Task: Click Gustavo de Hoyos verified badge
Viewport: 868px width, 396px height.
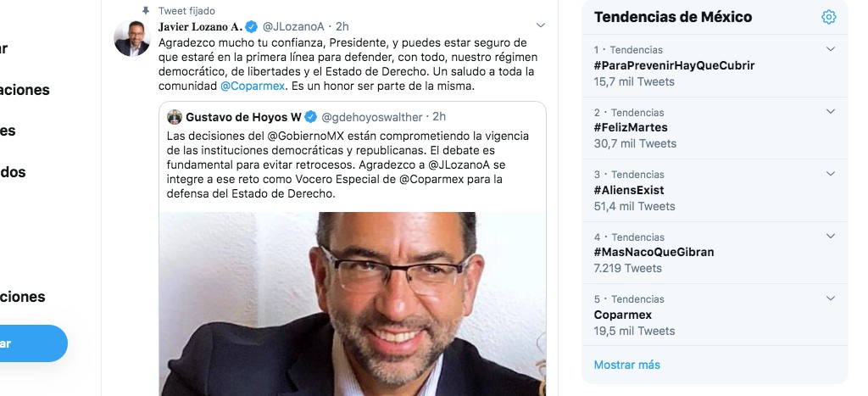Action: pyautogui.click(x=310, y=117)
